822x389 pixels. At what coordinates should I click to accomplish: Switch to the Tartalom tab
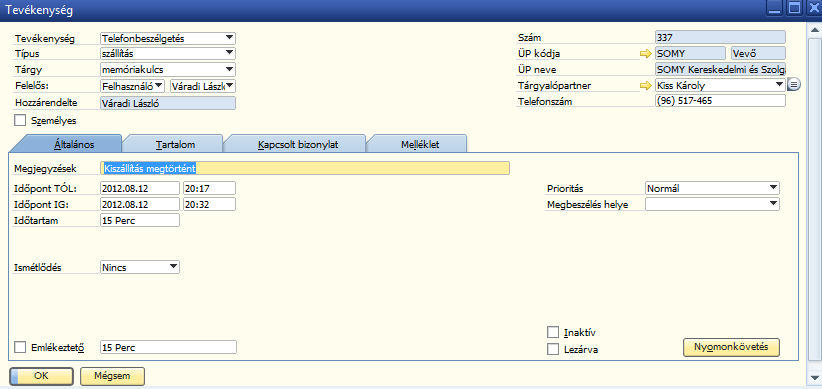pyautogui.click(x=175, y=145)
